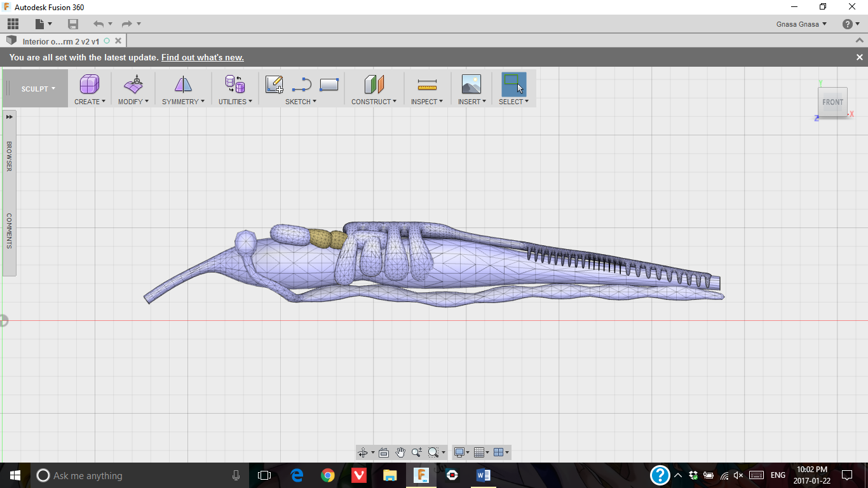Launch Google Chrome from the taskbar
The height and width of the screenshot is (488, 868).
coord(328,475)
